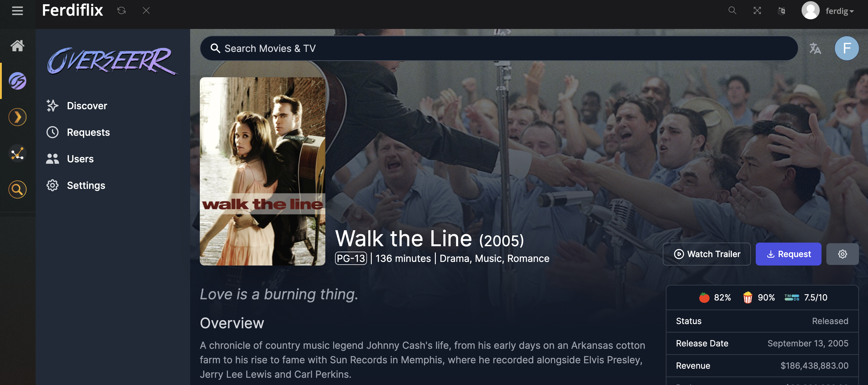Click the top bar translation toggle icon
Viewport: 868px width, 385px height.
(782, 11)
